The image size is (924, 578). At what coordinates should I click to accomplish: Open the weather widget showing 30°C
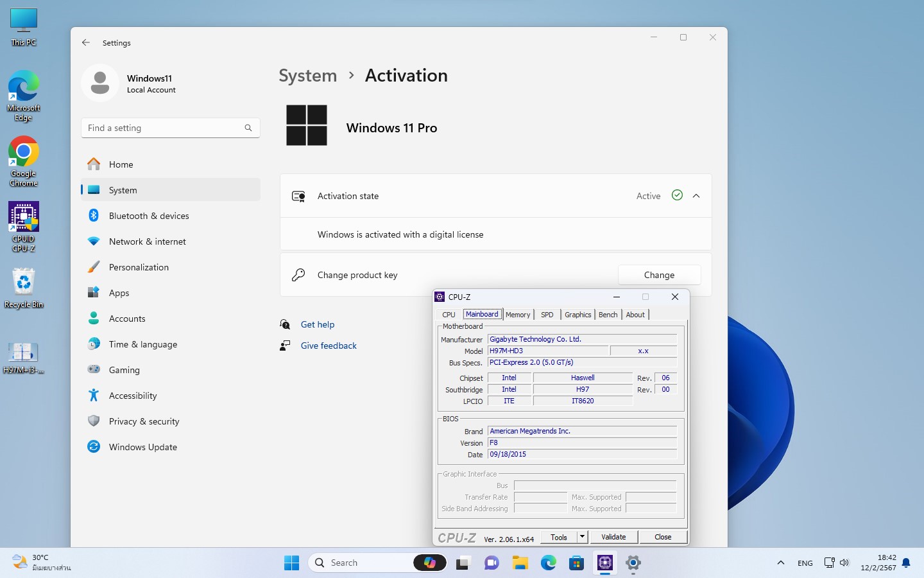click(42, 563)
